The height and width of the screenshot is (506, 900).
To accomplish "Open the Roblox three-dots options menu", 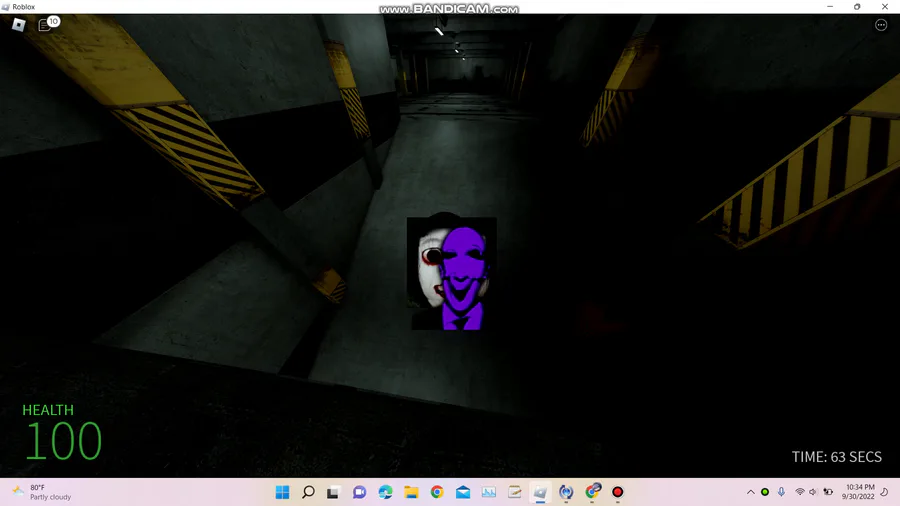I will click(880, 25).
